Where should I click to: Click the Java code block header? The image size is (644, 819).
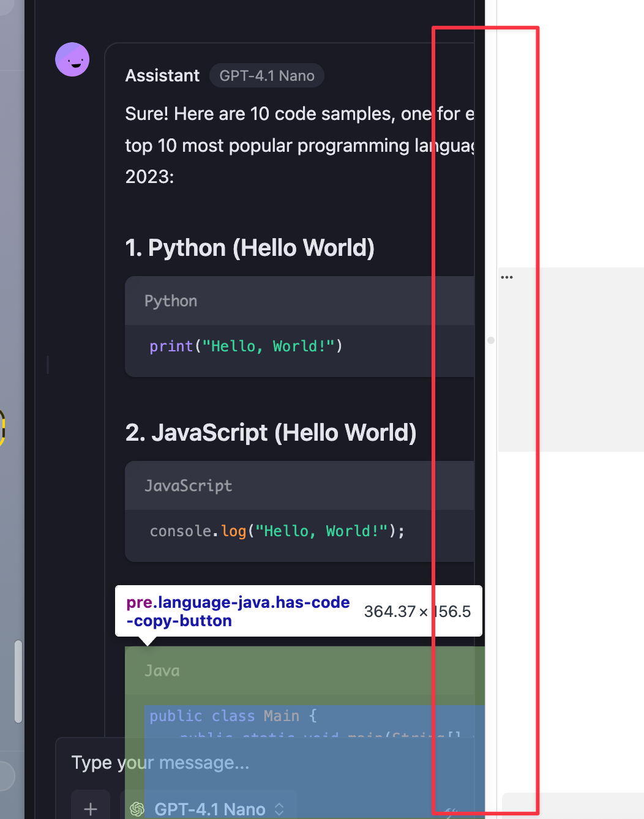305,671
